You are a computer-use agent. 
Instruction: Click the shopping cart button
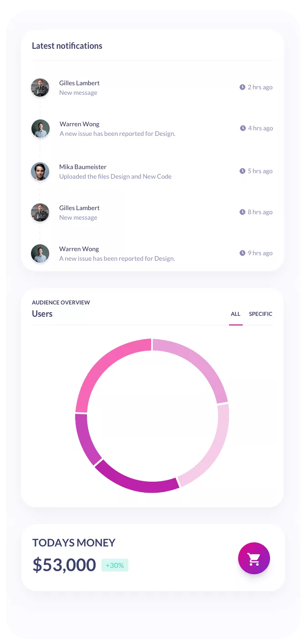point(254,558)
